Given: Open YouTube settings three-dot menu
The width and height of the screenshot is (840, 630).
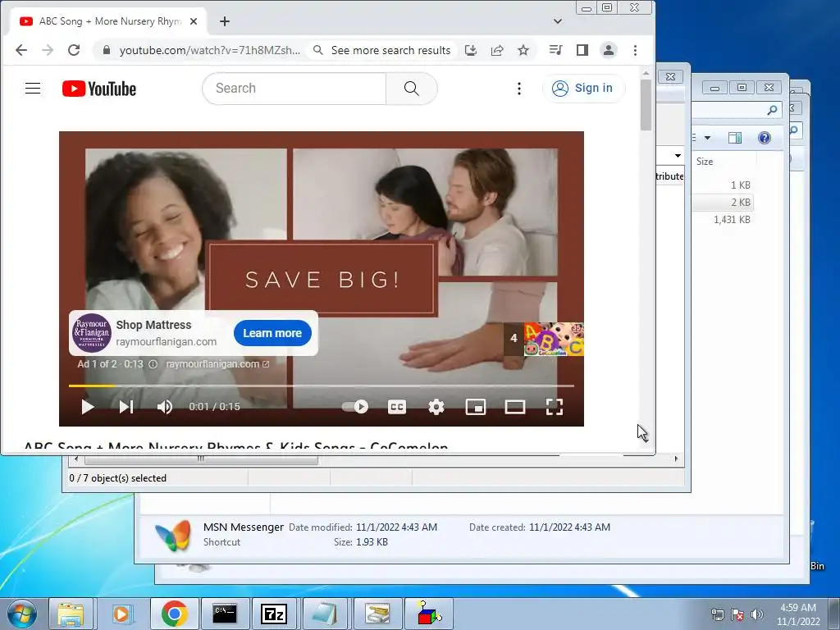Looking at the screenshot, I should pyautogui.click(x=519, y=89).
